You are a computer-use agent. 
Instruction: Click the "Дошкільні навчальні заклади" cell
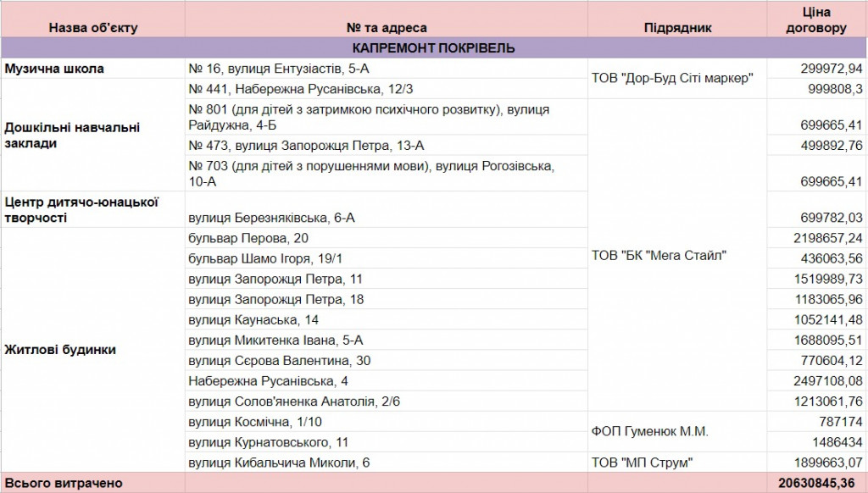click(92, 136)
